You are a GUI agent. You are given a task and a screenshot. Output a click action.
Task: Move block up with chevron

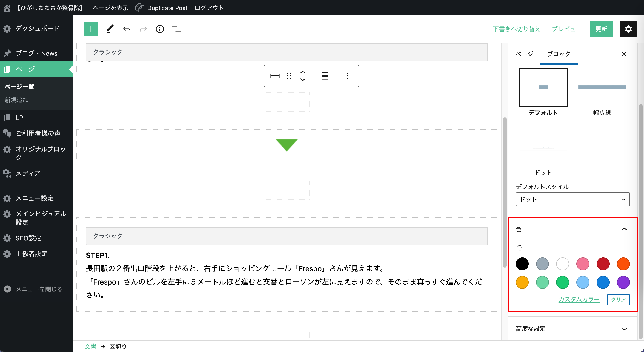[x=302, y=72]
